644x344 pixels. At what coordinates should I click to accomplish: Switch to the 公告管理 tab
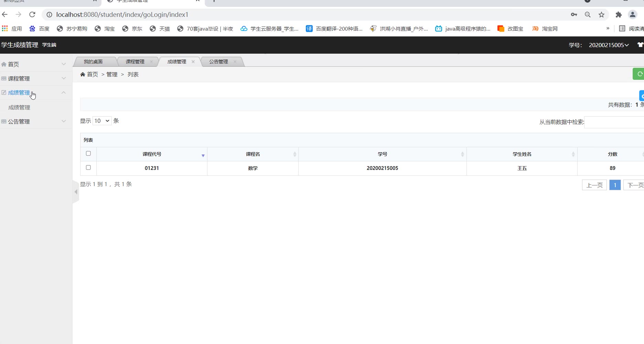point(218,62)
